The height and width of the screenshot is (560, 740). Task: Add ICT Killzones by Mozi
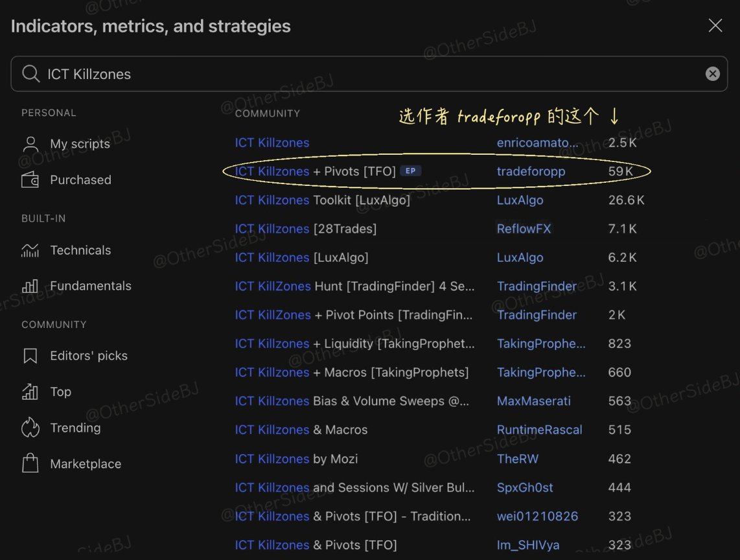coord(296,459)
